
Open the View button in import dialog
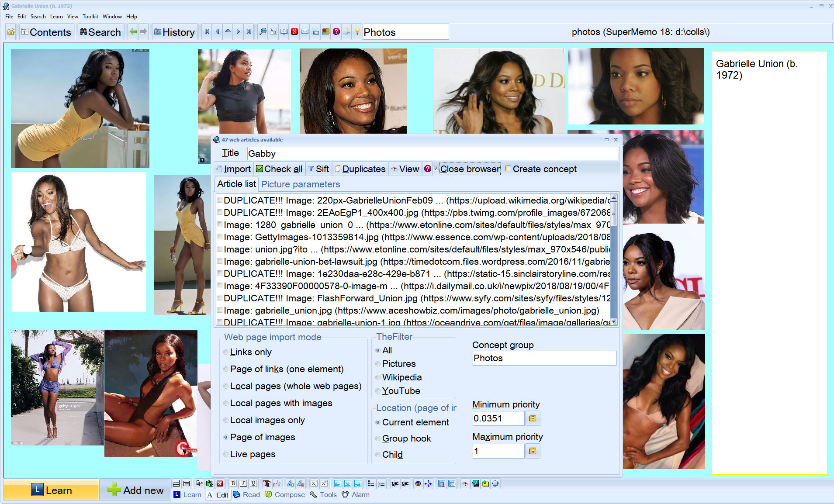click(x=405, y=169)
